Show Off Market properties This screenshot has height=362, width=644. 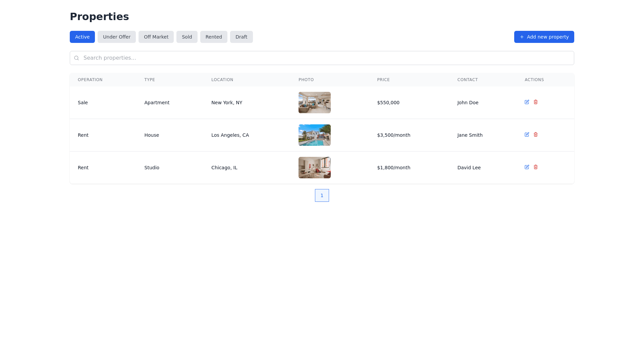156,37
